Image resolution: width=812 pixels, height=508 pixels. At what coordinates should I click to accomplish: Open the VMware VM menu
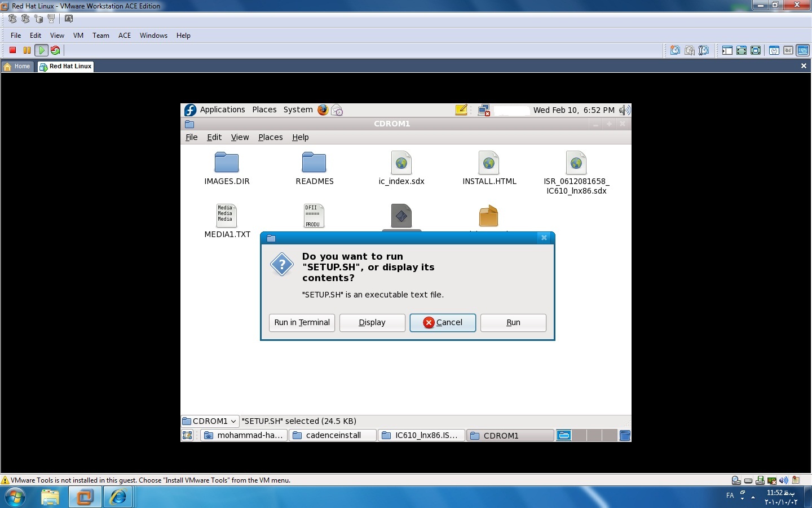pos(78,35)
